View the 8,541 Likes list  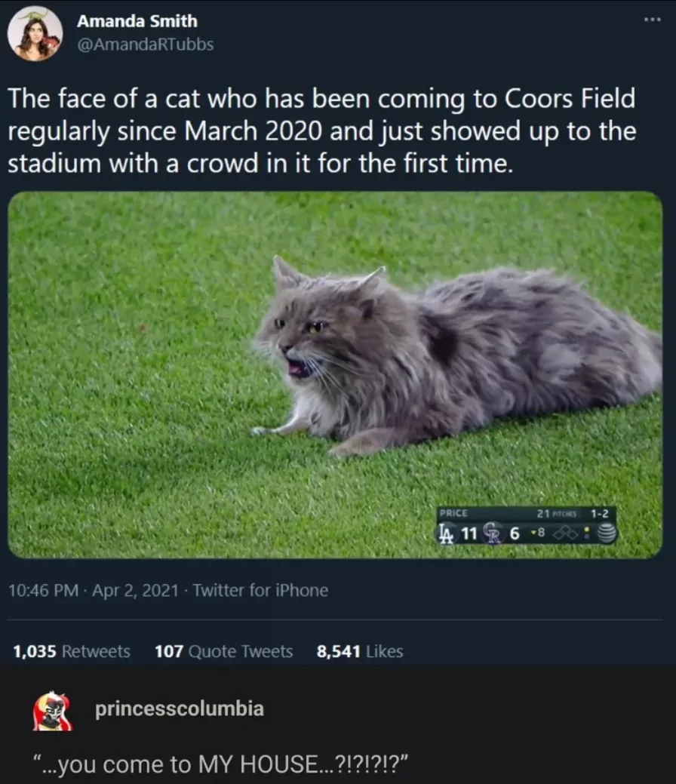(x=359, y=651)
